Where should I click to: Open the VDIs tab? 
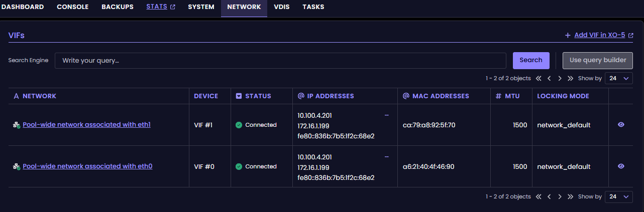coord(281,7)
